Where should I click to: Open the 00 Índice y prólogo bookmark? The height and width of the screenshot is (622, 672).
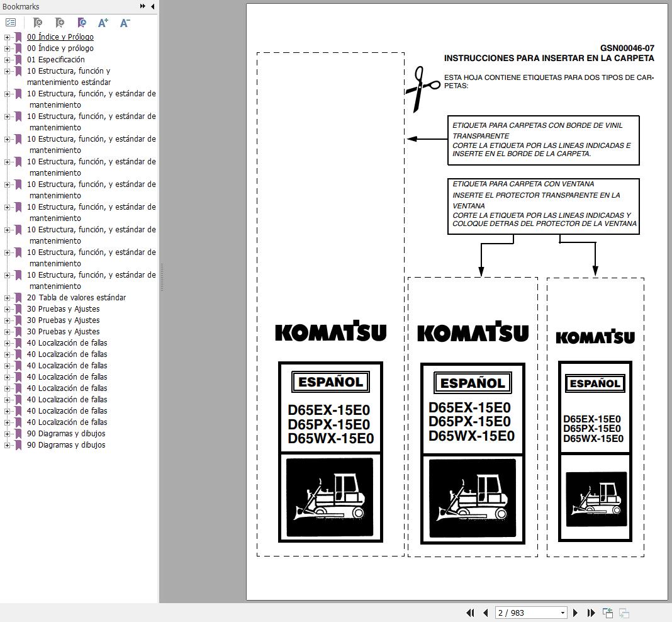[x=60, y=48]
